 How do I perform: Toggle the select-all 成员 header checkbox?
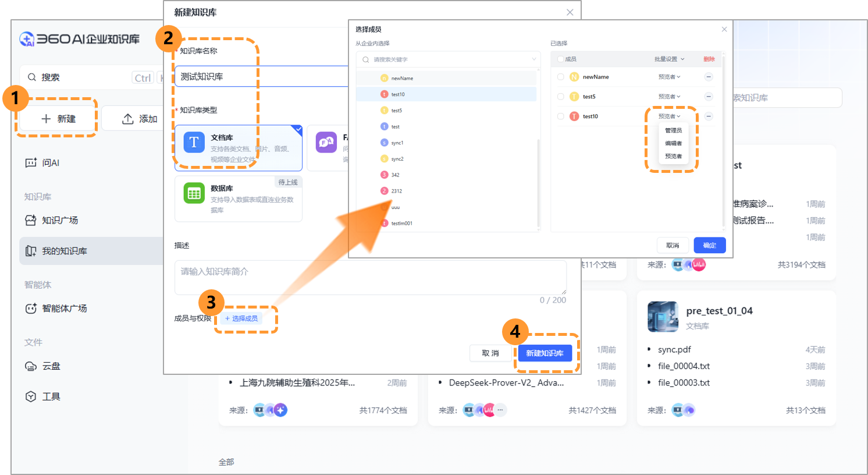coord(561,59)
